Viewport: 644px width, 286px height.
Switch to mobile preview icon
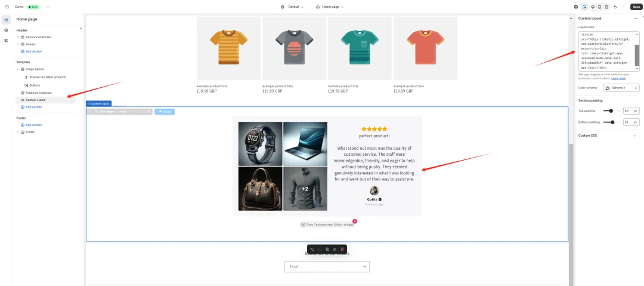coord(600,7)
